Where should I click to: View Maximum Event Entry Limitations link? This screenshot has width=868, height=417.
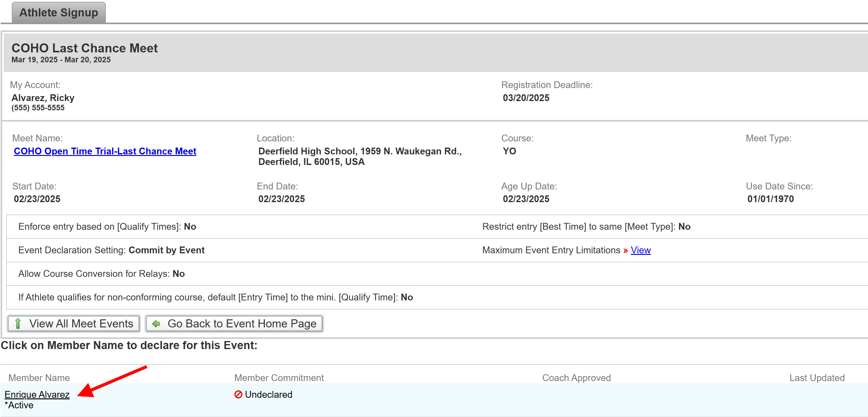click(x=640, y=250)
